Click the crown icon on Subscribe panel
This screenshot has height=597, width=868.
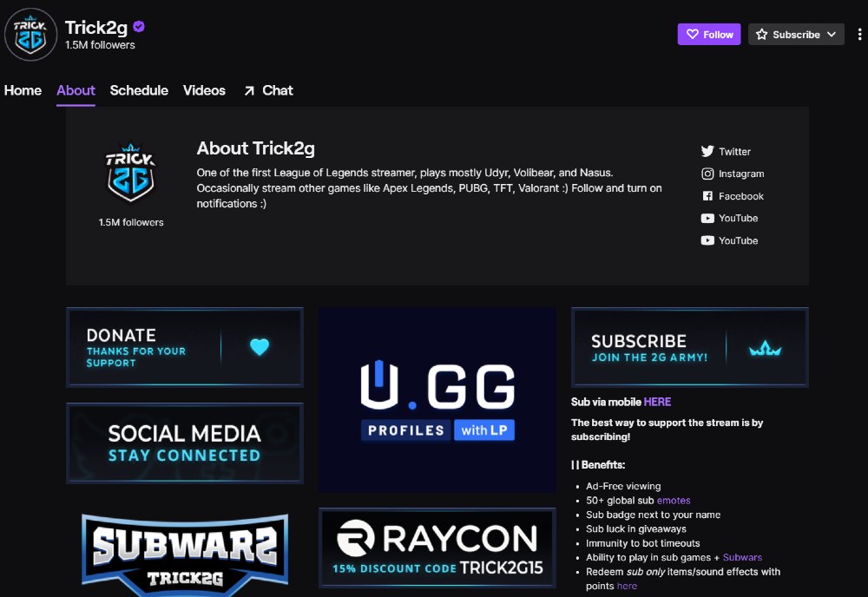click(765, 349)
